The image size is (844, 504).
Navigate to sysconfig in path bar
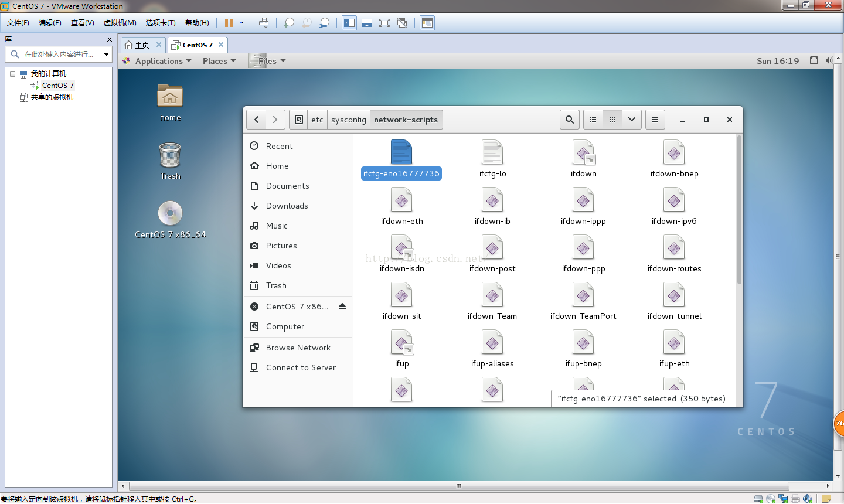pos(348,120)
